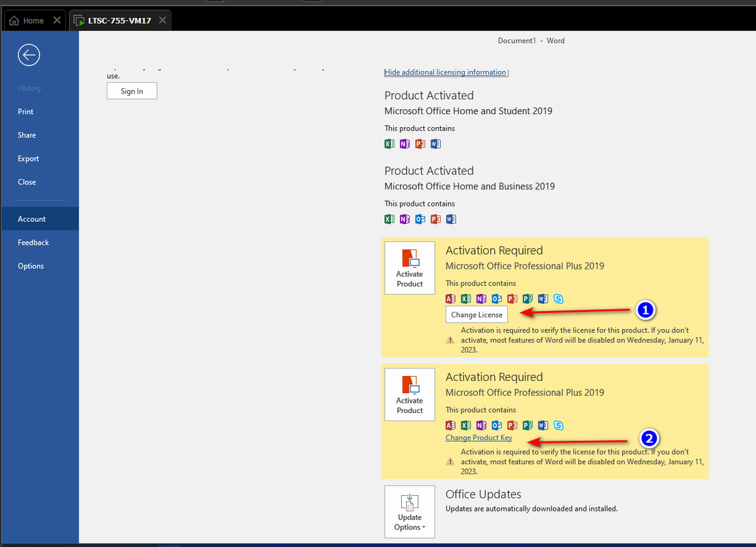Click Excel icon above Change Product Key link

465,425
